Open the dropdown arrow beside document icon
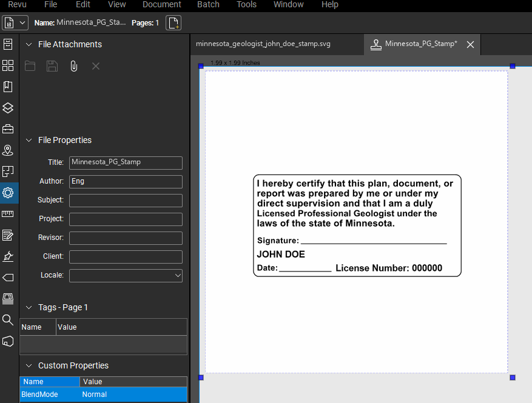The image size is (532, 403). tap(22, 23)
